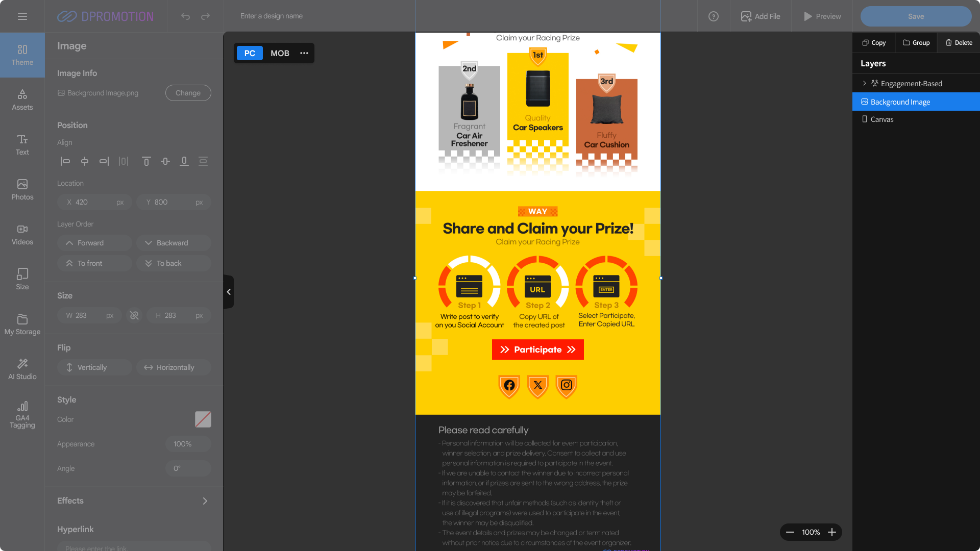
Task: Click the Save button
Action: tap(916, 16)
